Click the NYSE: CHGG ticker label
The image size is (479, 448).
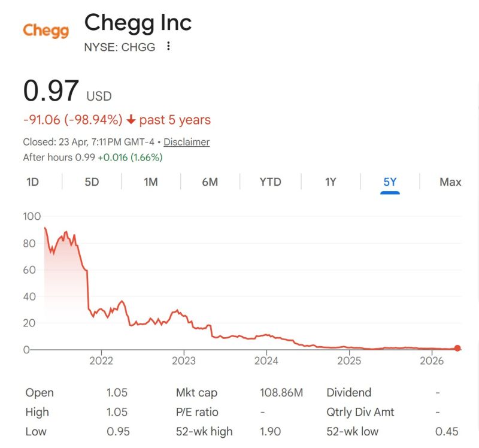119,46
